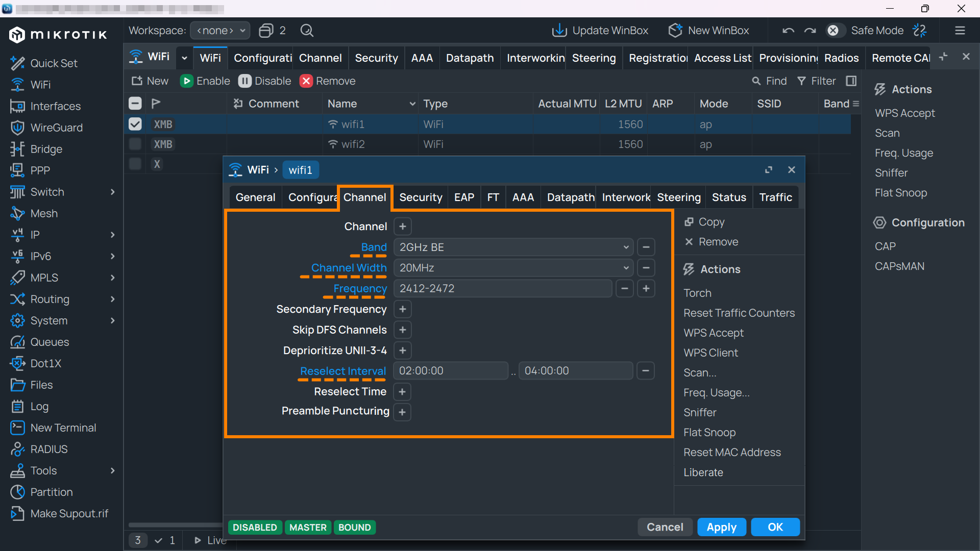Image resolution: width=980 pixels, height=551 pixels.
Task: Open the Radios tab in main window
Action: pyautogui.click(x=841, y=58)
